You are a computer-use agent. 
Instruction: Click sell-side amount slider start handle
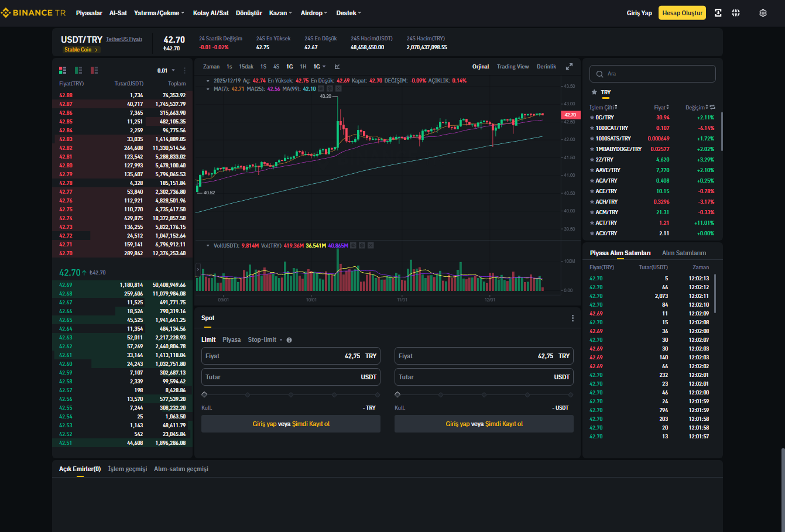pyautogui.click(x=398, y=395)
